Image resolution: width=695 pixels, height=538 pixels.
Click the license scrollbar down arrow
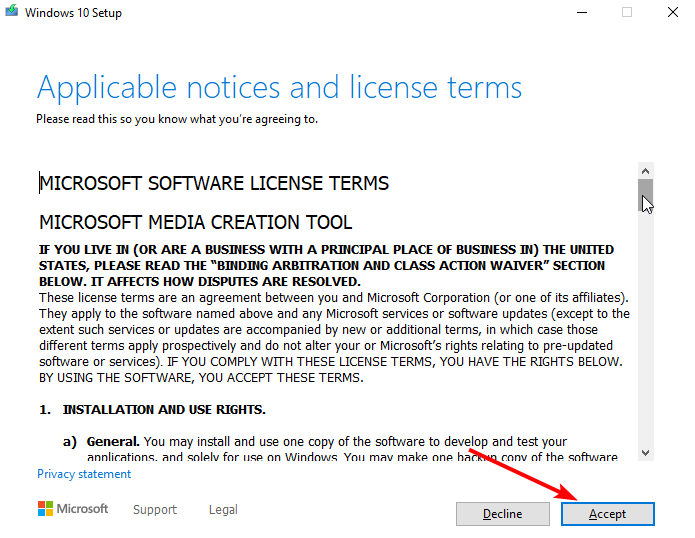click(645, 452)
